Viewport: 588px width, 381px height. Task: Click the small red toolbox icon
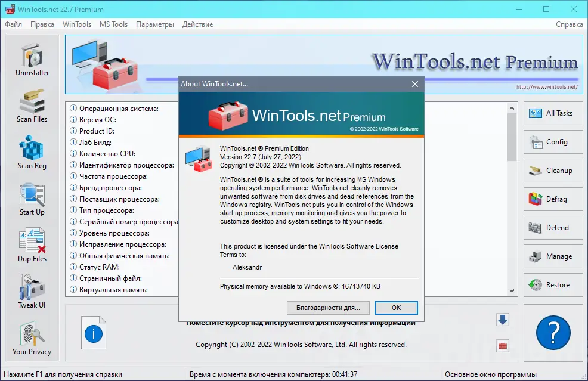(503, 346)
